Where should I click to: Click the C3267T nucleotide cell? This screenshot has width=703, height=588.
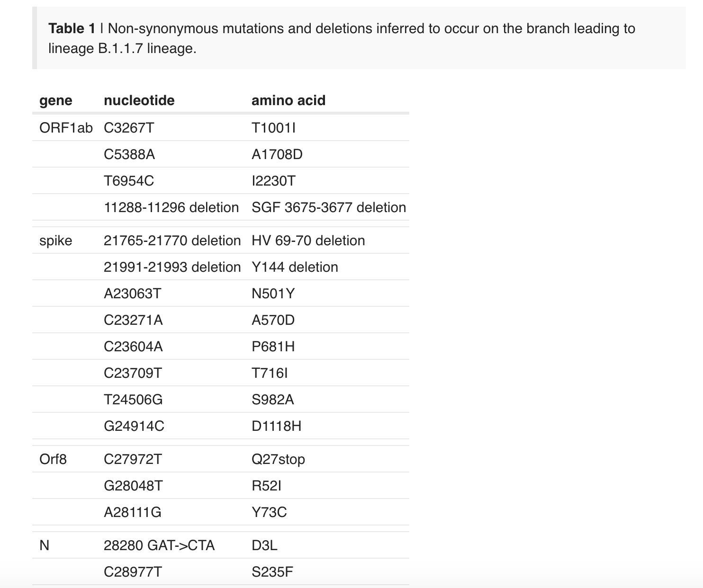[x=129, y=128]
